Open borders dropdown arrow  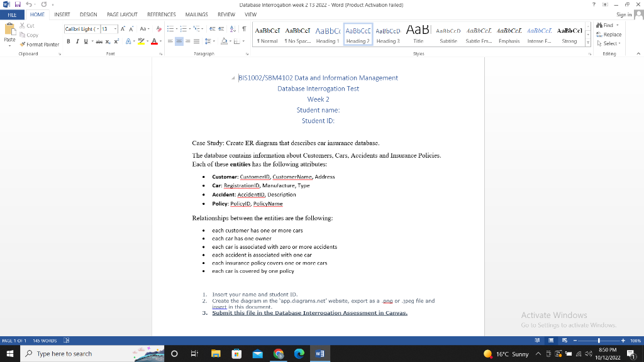[x=243, y=41]
